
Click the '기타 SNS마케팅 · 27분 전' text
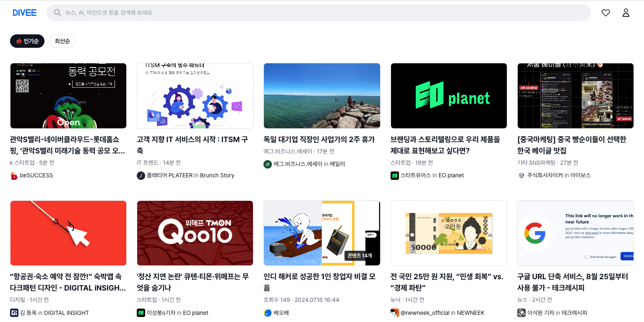point(548,163)
